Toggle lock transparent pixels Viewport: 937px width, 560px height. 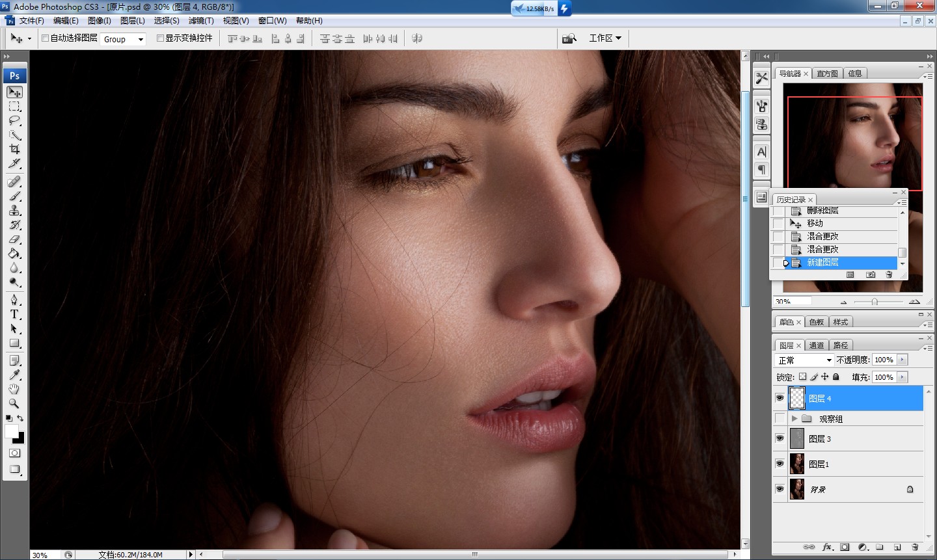802,377
